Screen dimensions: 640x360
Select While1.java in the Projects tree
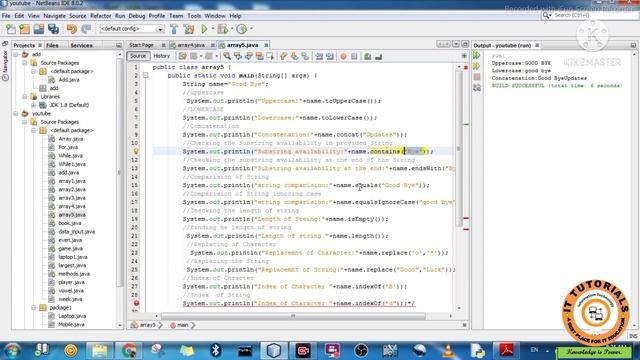tap(72, 164)
